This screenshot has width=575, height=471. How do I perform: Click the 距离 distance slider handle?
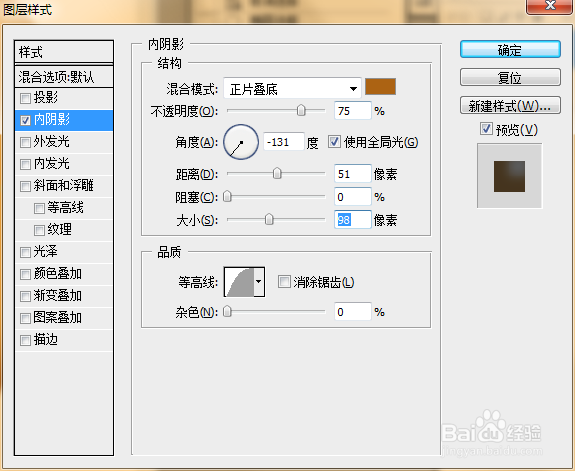pyautogui.click(x=277, y=173)
